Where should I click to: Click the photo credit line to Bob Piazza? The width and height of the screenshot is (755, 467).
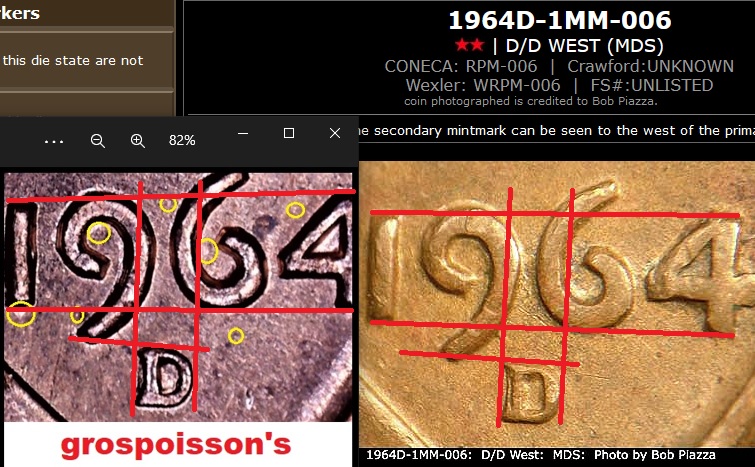point(531,101)
